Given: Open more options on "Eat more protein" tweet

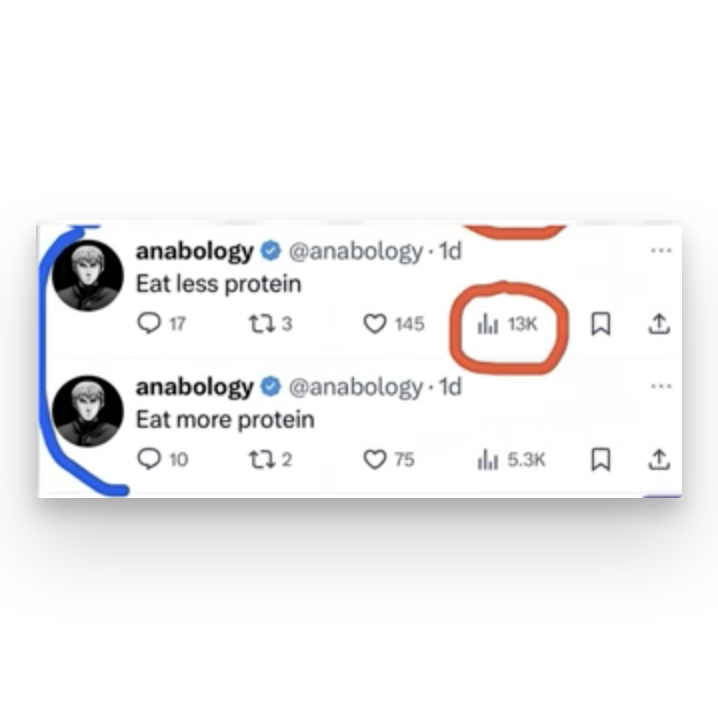Looking at the screenshot, I should (661, 386).
